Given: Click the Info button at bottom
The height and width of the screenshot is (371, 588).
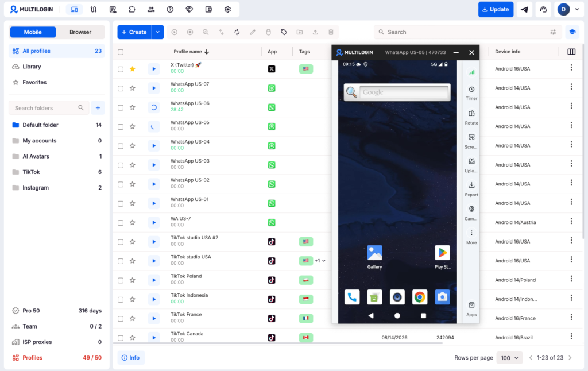Looking at the screenshot, I should point(131,358).
